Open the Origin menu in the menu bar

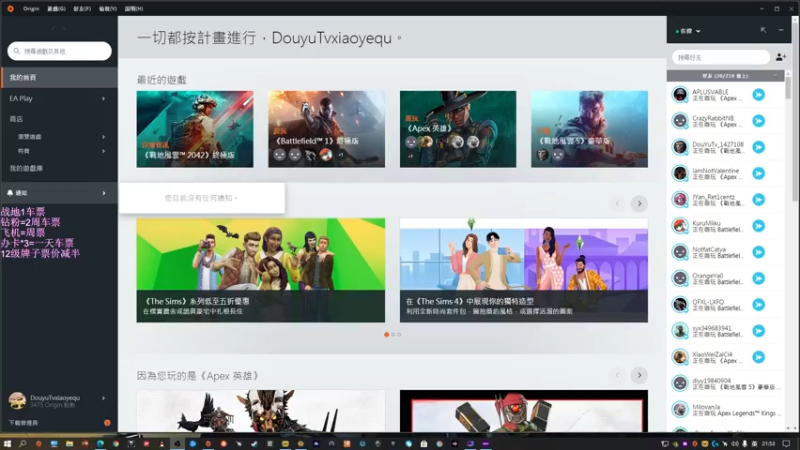(31, 9)
